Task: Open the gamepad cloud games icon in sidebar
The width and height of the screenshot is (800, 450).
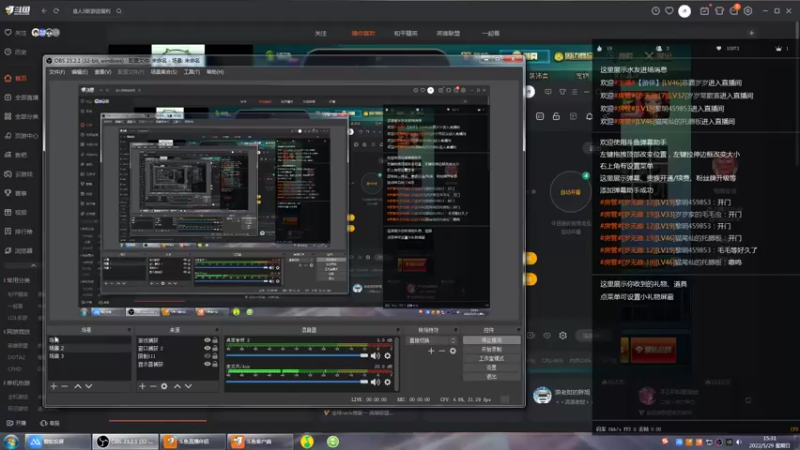Action: (8, 174)
